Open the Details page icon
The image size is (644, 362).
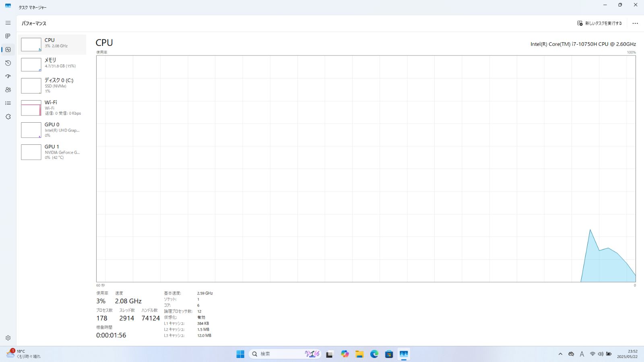[x=8, y=103]
